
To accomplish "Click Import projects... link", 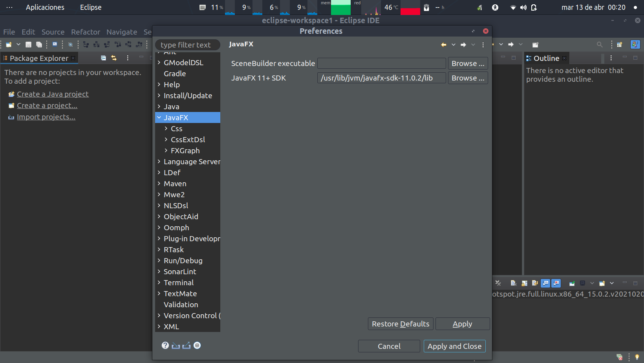I will click(x=46, y=117).
